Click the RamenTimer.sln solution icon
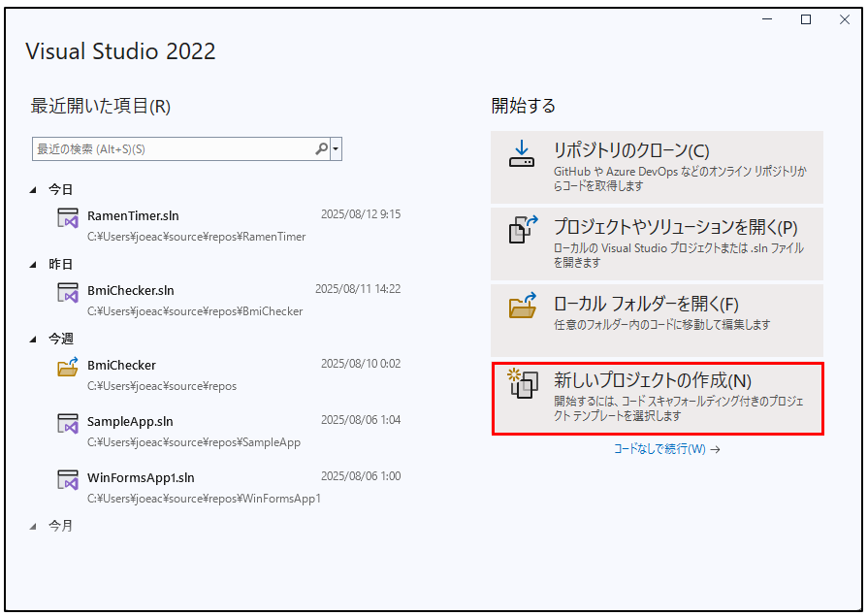 click(67, 218)
